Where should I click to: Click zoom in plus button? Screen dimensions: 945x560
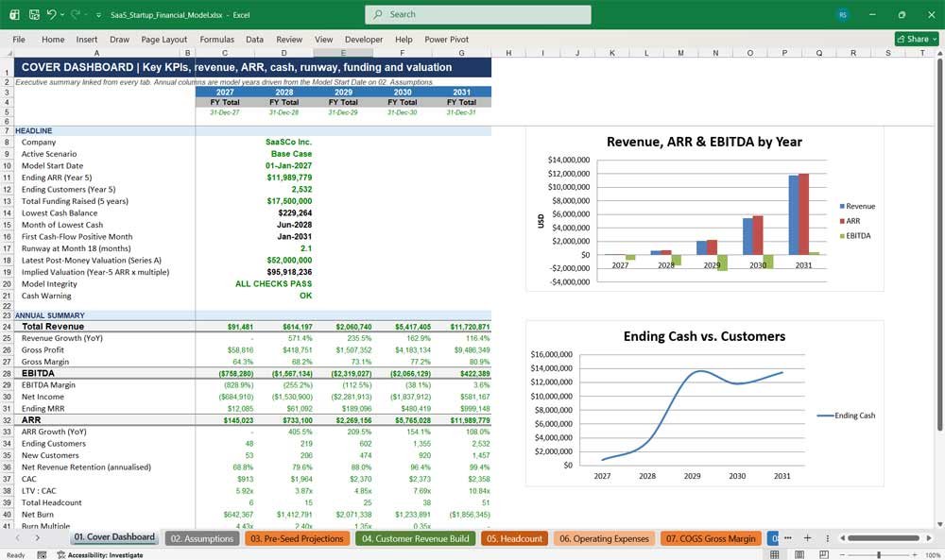(914, 554)
